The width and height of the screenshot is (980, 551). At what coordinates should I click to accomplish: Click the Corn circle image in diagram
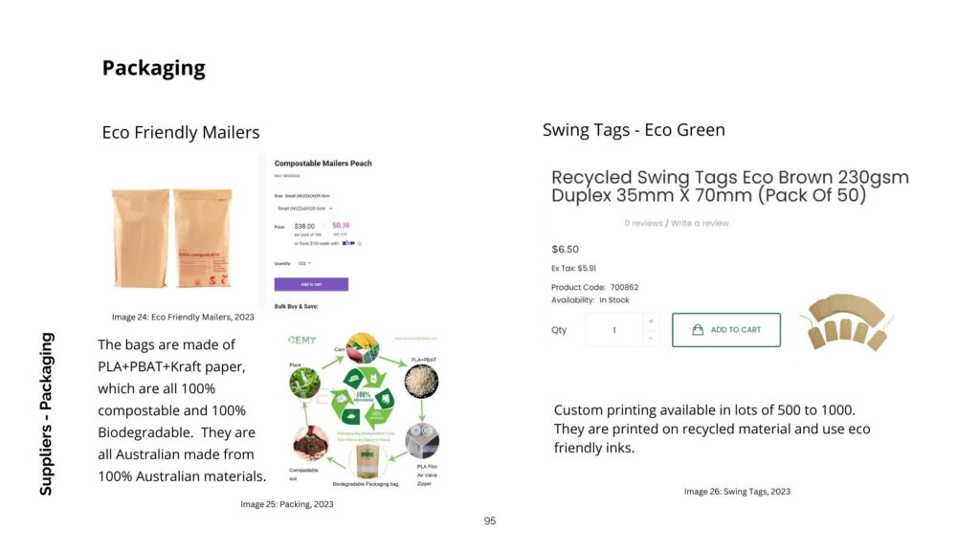point(363,348)
